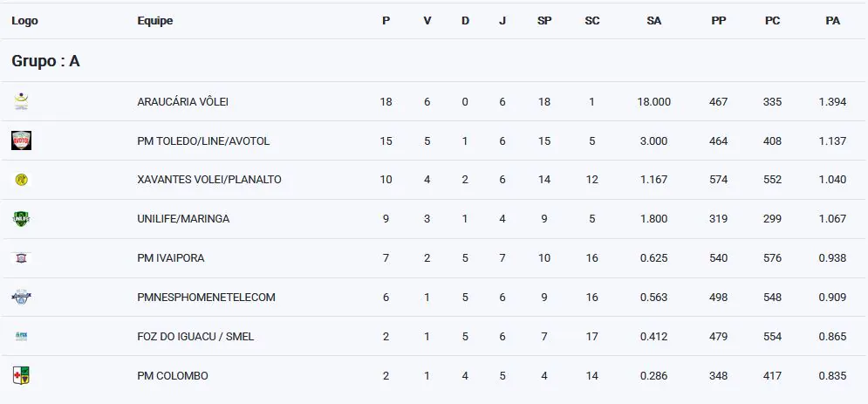Viewport: 868px width, 404px height.
Task: Click the PMNESPHOMENETELECOM team logo
Action: point(21,298)
